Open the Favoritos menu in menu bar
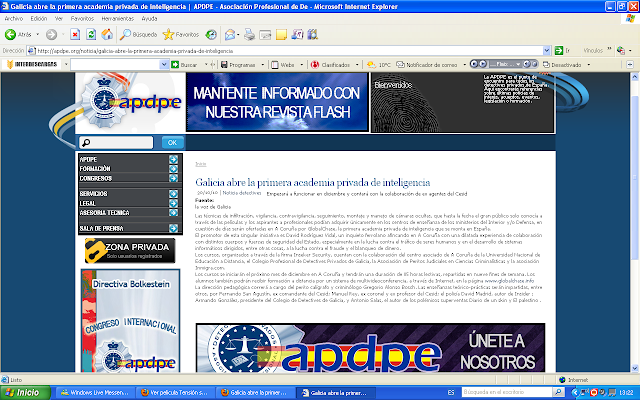Viewport: 640px width, 400px height. pos(82,18)
